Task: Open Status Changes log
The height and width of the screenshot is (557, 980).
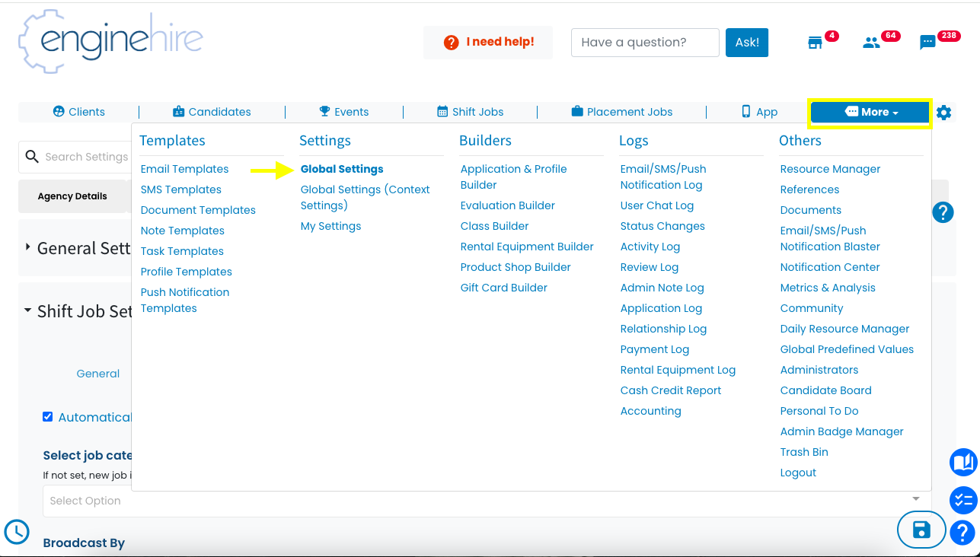Action: tap(662, 226)
